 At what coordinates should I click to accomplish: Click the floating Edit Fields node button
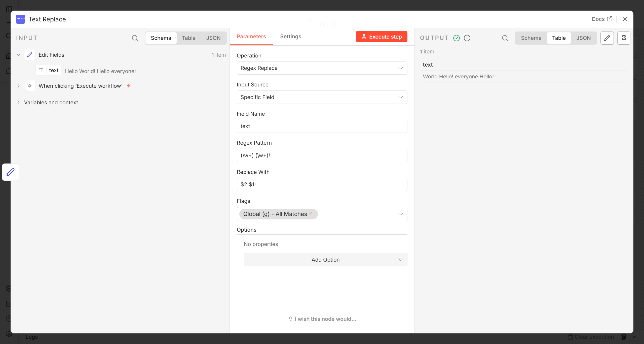coord(11,172)
